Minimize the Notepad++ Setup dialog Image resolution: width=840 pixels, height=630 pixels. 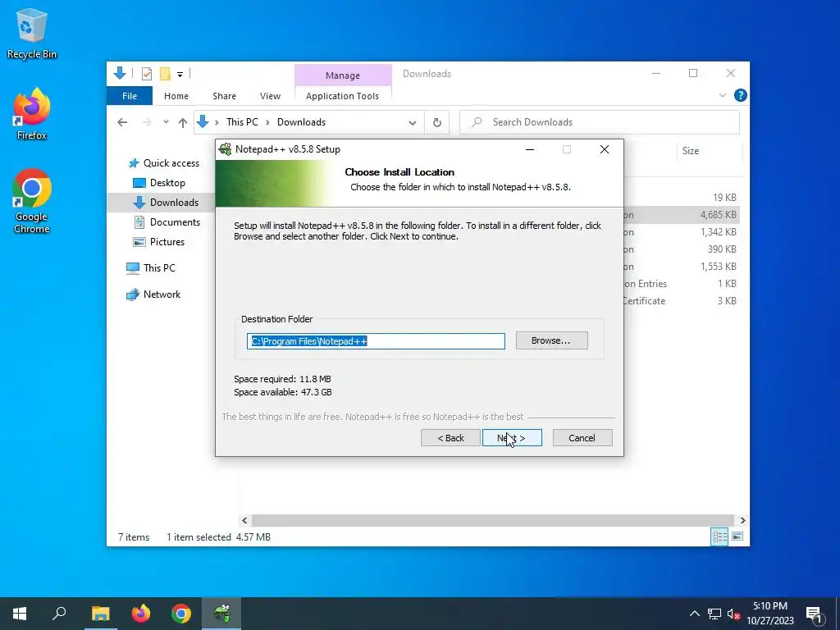(530, 149)
